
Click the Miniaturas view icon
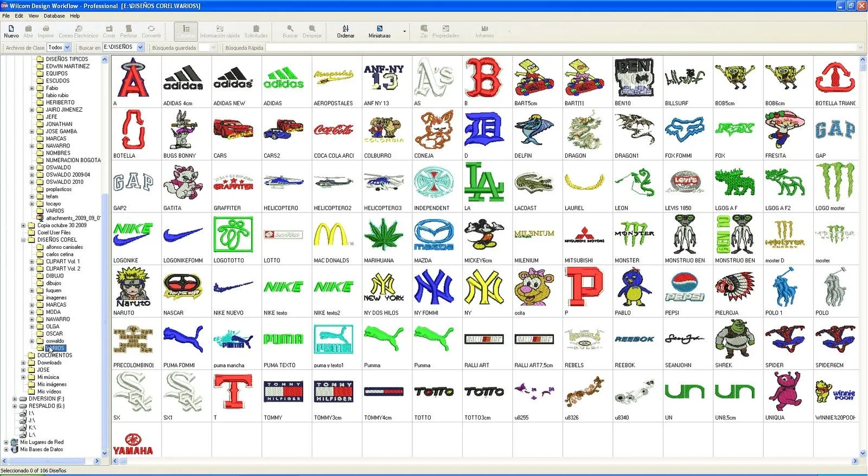pos(379,31)
